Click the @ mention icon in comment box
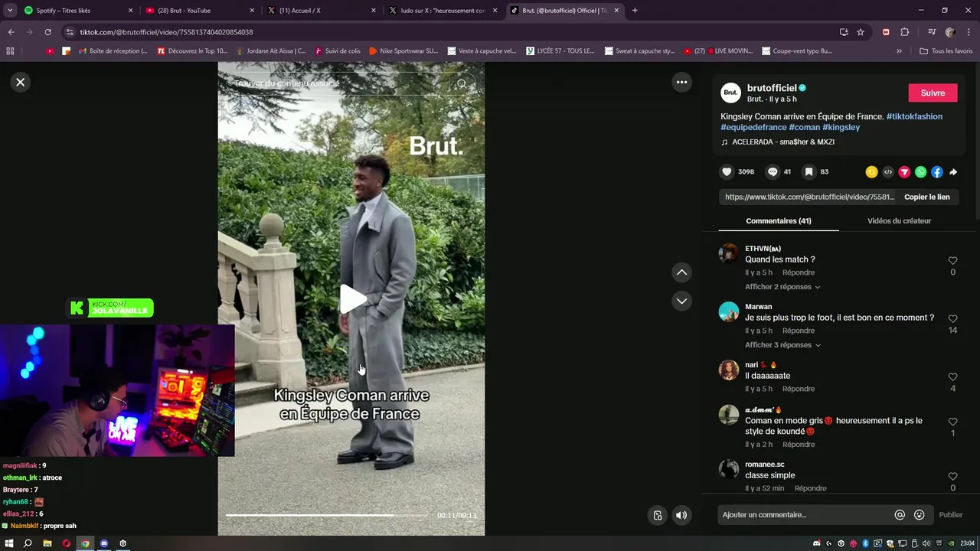This screenshot has width=980, height=551. (x=900, y=515)
